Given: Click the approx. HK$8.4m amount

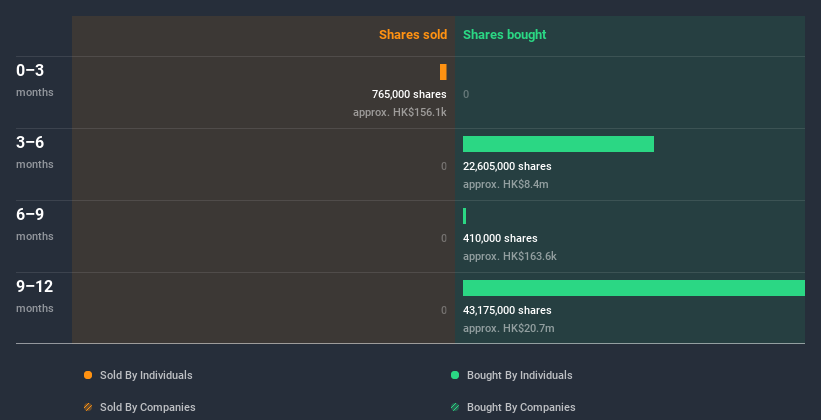Looking at the screenshot, I should point(506,184).
